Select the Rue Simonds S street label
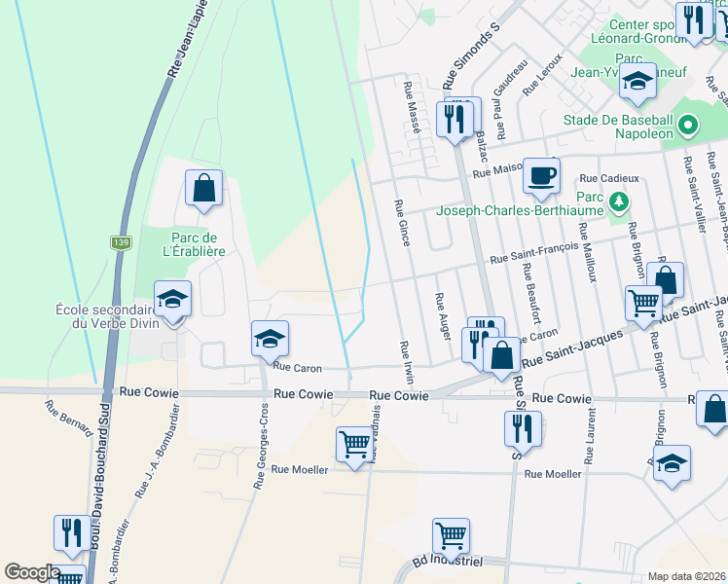Screen dimensions: 728x584 point(471,55)
